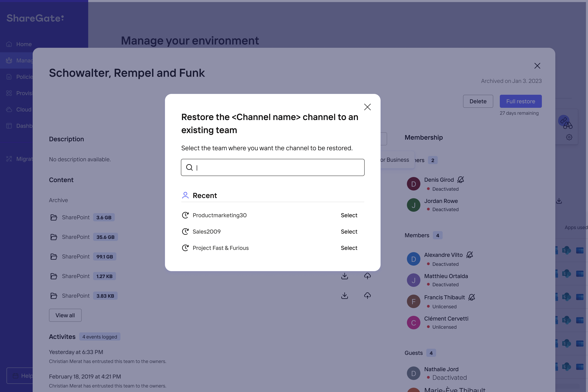Download the SharePoint 1.27 KB archive
The width and height of the screenshot is (588, 392).
click(344, 276)
